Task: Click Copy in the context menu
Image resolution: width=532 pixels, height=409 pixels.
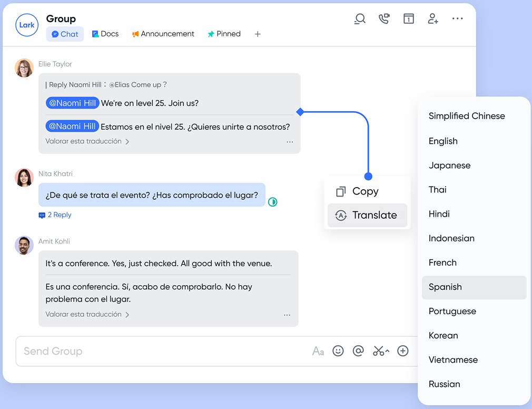Action: click(365, 191)
